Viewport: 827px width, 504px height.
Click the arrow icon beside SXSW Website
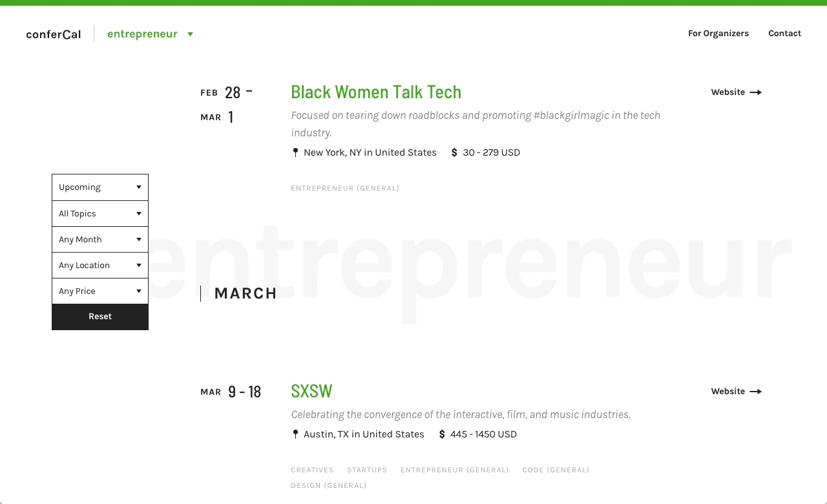pyautogui.click(x=755, y=392)
